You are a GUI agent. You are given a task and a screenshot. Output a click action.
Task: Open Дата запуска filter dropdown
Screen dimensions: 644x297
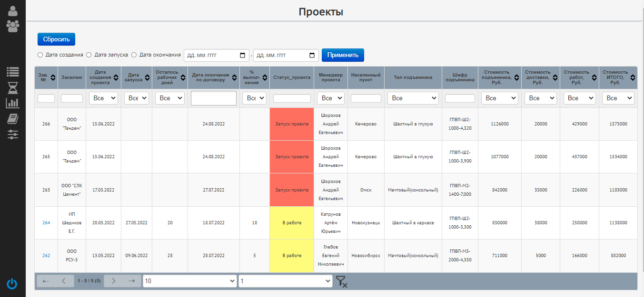(x=136, y=98)
